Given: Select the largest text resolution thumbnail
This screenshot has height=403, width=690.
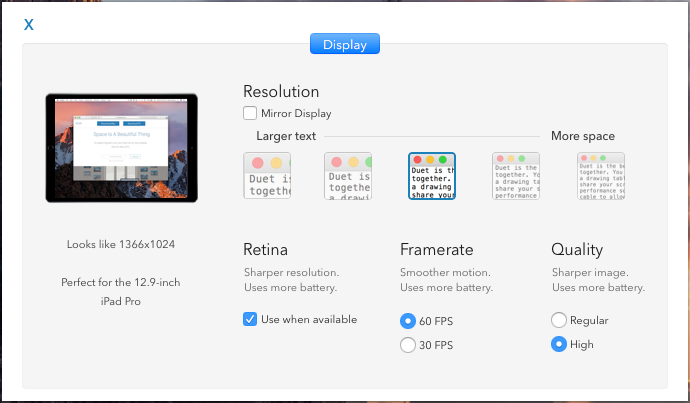Looking at the screenshot, I should [267, 176].
